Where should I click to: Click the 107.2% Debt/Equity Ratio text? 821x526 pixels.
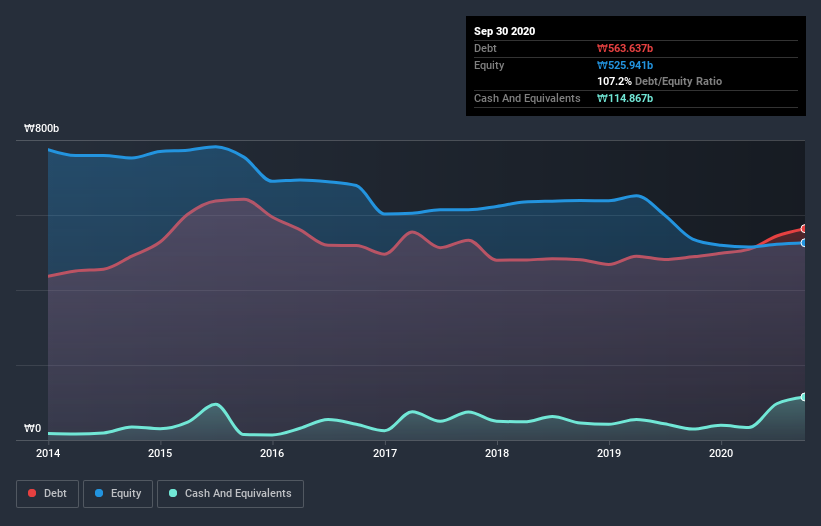click(660, 82)
